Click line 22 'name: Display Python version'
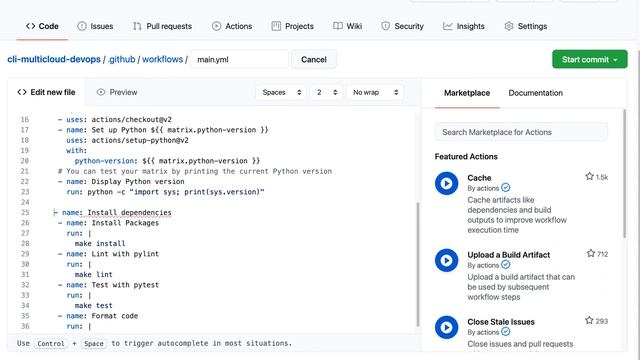 click(125, 182)
